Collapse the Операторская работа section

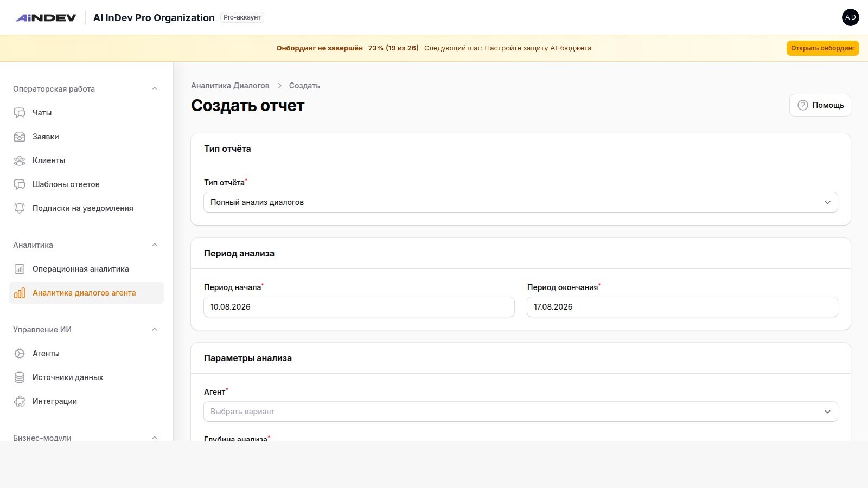(155, 89)
